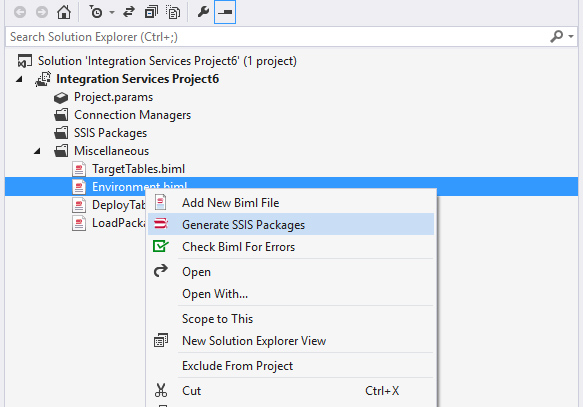The width and height of the screenshot is (583, 407).
Task: Choose Open from context menu
Action: pos(291,271)
